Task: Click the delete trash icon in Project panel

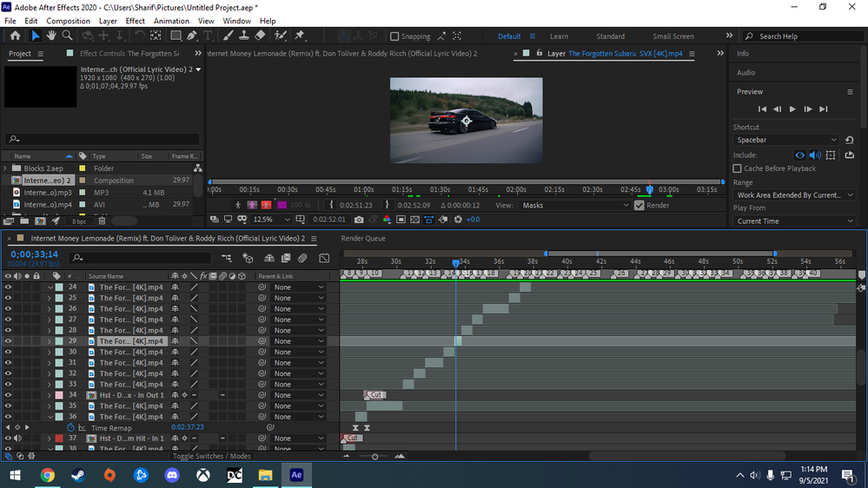Action: tap(102, 221)
